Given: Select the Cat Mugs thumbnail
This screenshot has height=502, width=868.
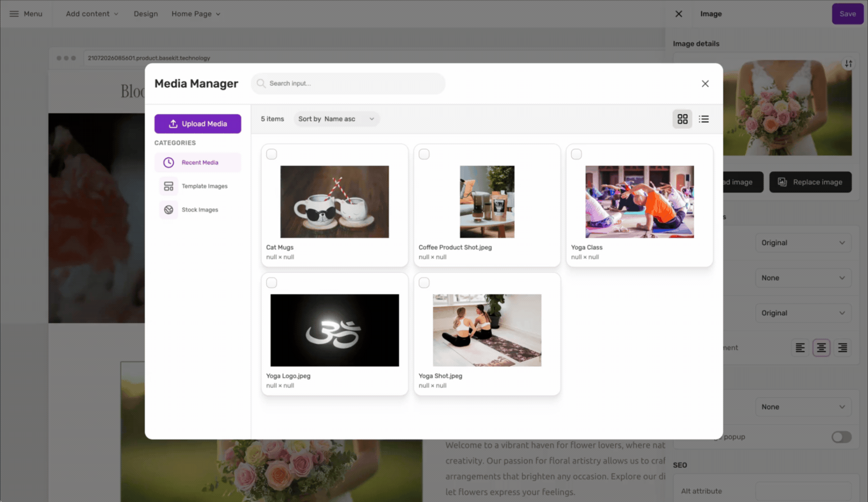Looking at the screenshot, I should click(x=335, y=202).
